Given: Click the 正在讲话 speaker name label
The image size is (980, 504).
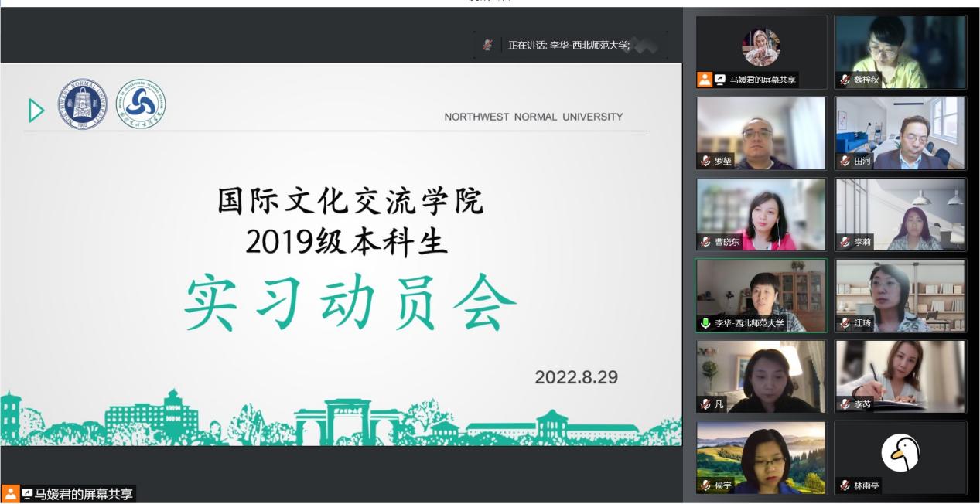Looking at the screenshot, I should 569,45.
